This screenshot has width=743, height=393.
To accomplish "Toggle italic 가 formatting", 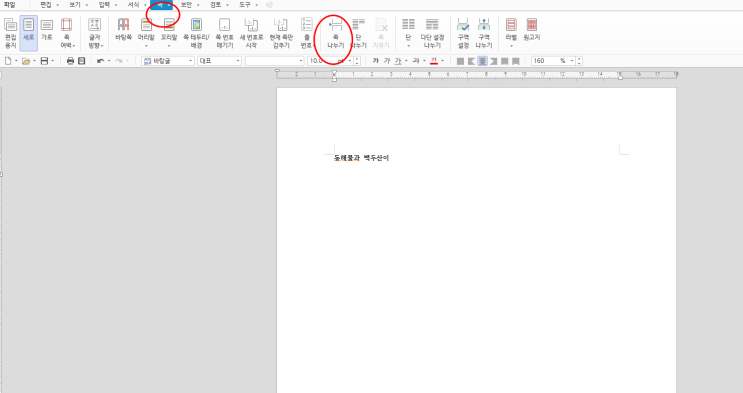I will pyautogui.click(x=387, y=61).
